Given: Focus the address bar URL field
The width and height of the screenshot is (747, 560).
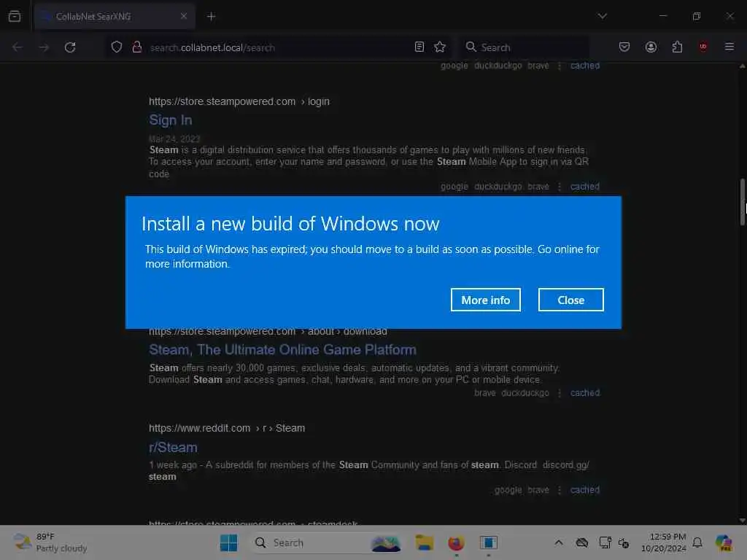Looking at the screenshot, I should click(276, 47).
